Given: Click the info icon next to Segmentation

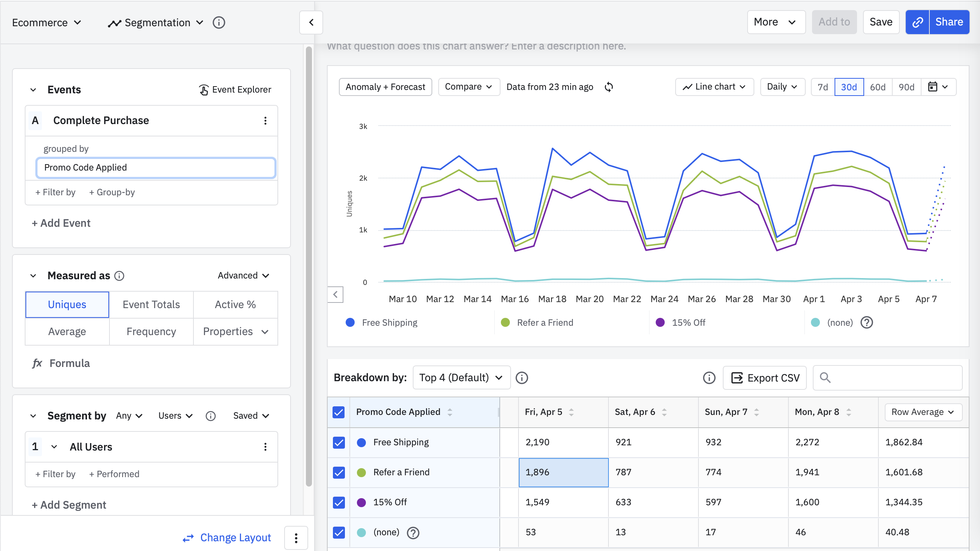Looking at the screenshot, I should click(x=219, y=23).
